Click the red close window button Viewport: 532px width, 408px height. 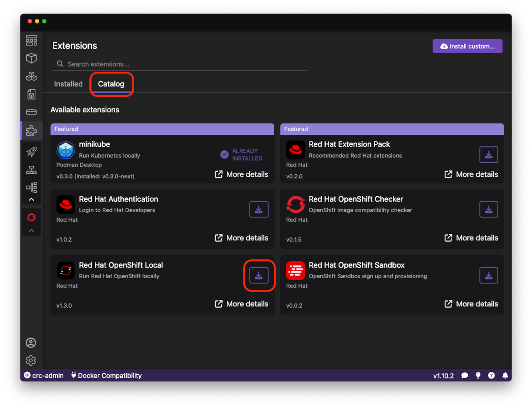click(30, 21)
